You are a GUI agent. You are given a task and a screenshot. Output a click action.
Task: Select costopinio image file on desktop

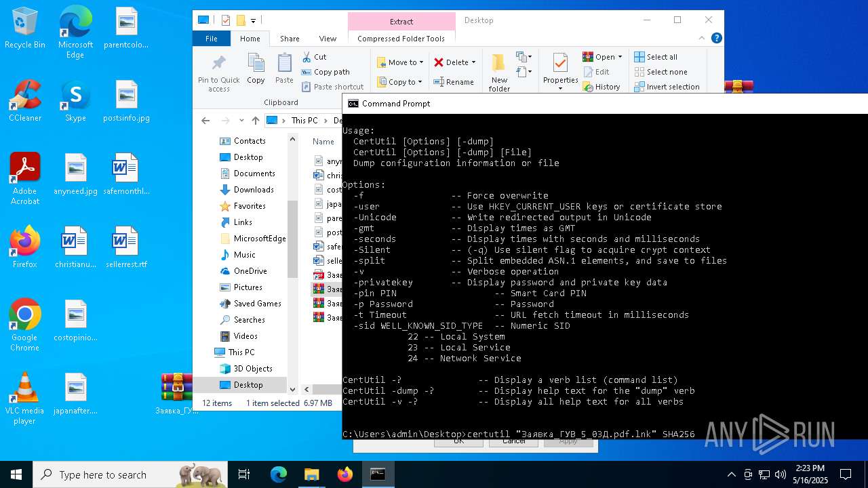point(75,321)
